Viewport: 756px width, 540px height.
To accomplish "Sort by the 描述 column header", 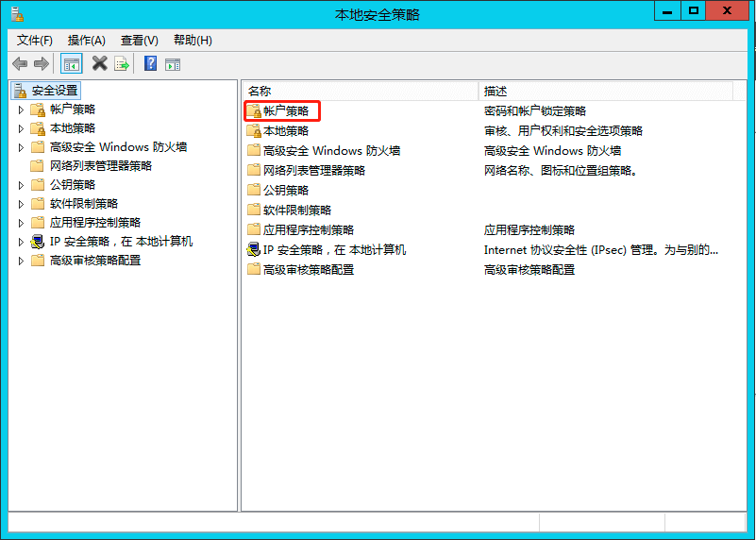I will 606,92.
